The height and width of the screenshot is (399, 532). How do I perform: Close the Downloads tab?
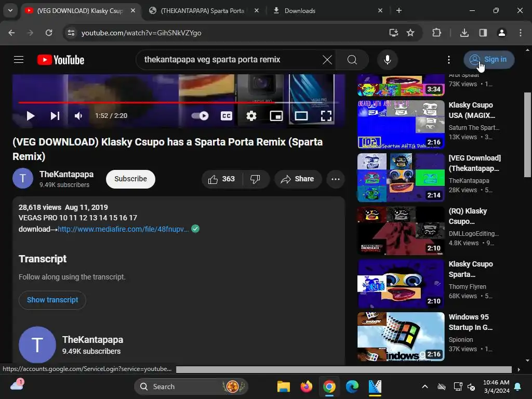pyautogui.click(x=380, y=11)
